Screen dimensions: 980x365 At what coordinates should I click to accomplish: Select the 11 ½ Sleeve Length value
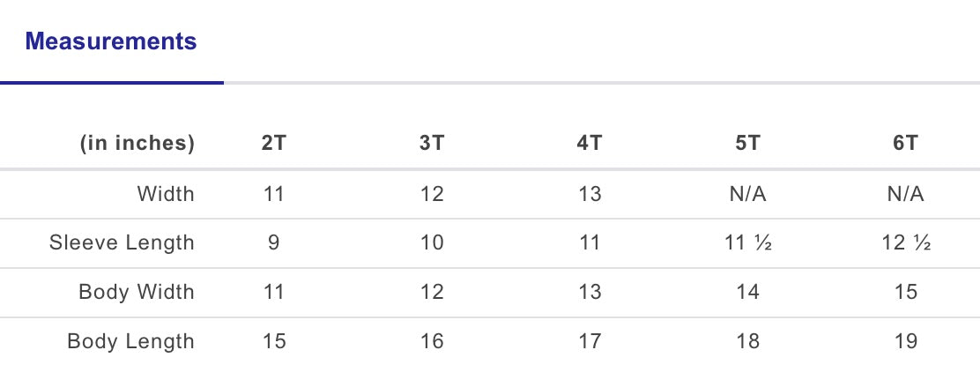click(747, 243)
